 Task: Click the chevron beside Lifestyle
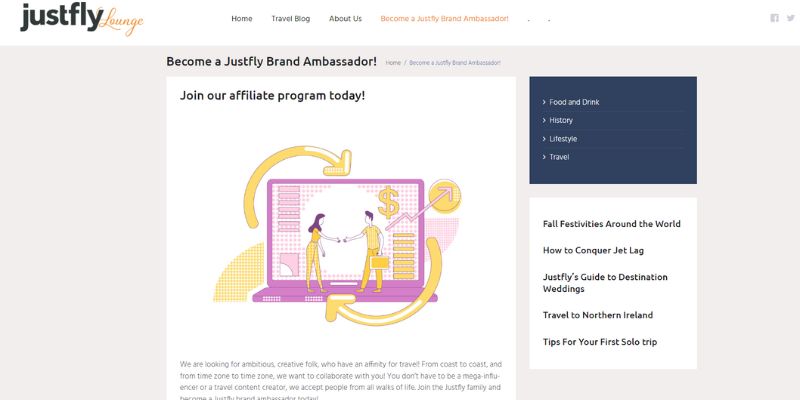coord(544,139)
